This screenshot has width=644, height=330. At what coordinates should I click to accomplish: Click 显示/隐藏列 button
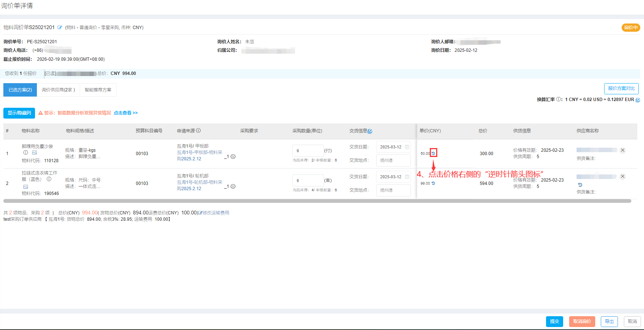point(19,113)
